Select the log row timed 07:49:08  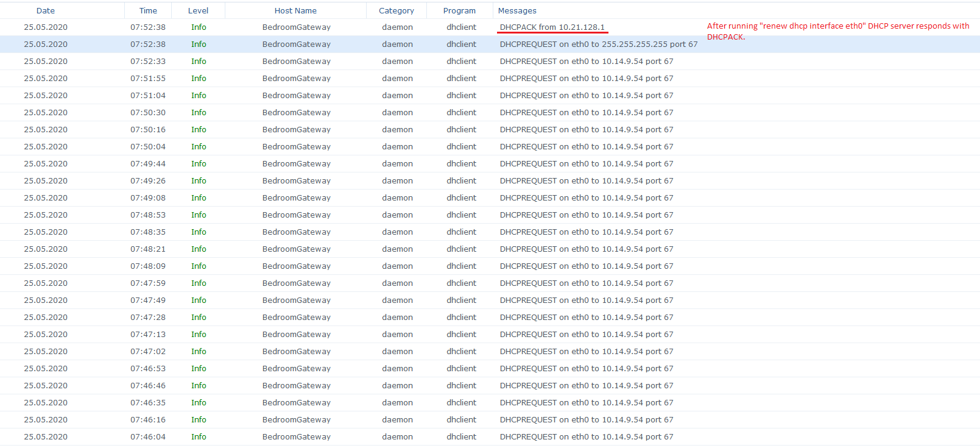[x=490, y=197]
